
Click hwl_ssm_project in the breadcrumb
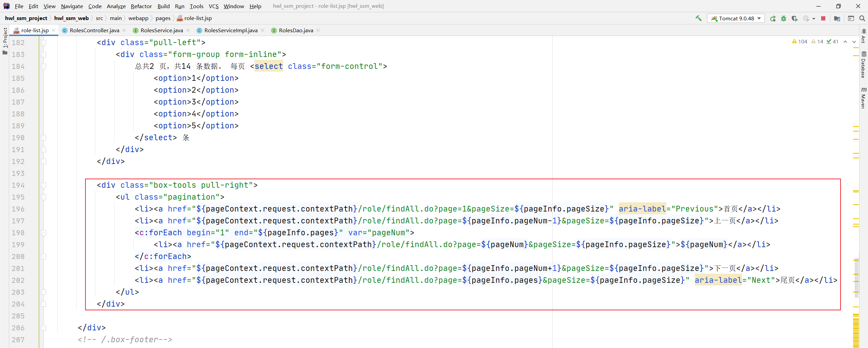[26, 18]
